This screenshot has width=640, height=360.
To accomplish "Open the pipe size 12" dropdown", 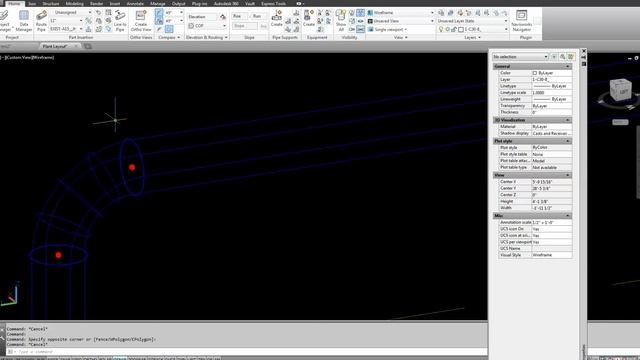I will [x=81, y=20].
